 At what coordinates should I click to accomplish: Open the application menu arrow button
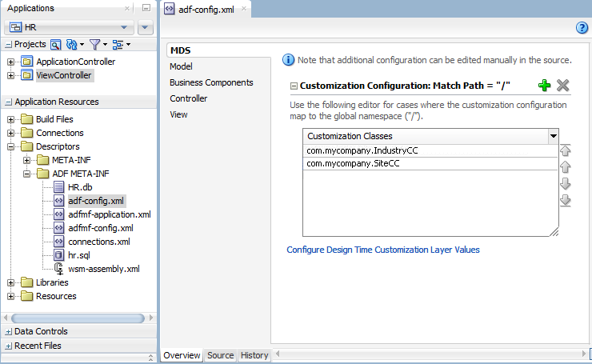(x=145, y=27)
